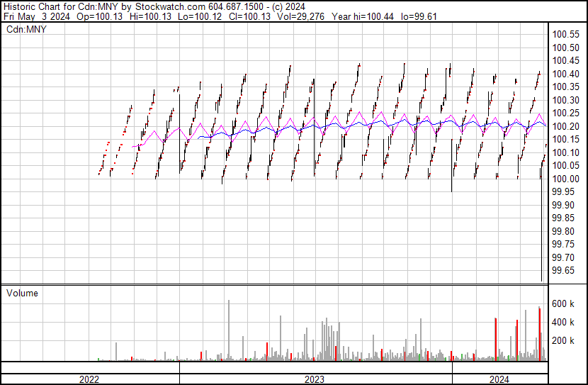Select the 2024 year label

tap(499, 379)
